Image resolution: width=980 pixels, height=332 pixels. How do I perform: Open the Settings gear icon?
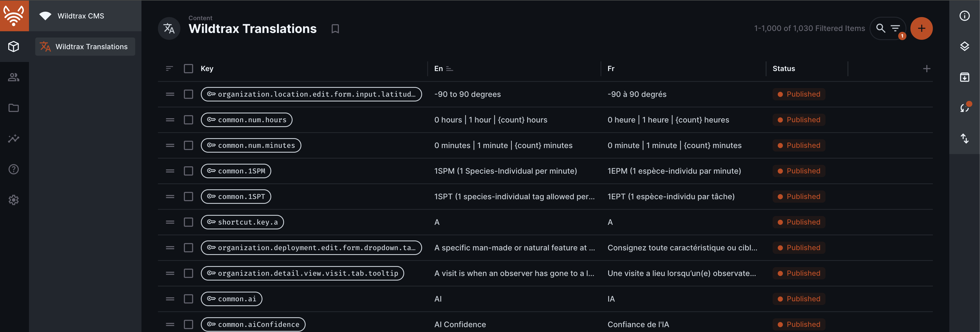pos(14,200)
